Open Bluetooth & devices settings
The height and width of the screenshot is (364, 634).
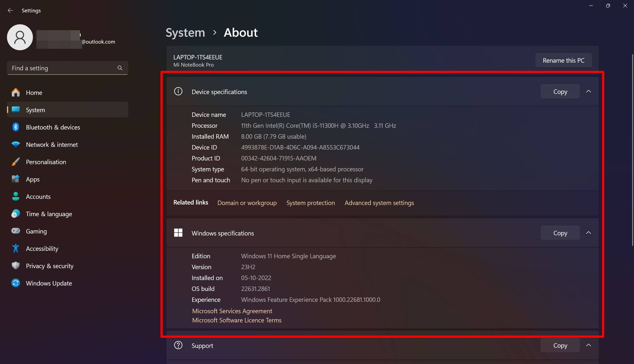(53, 127)
